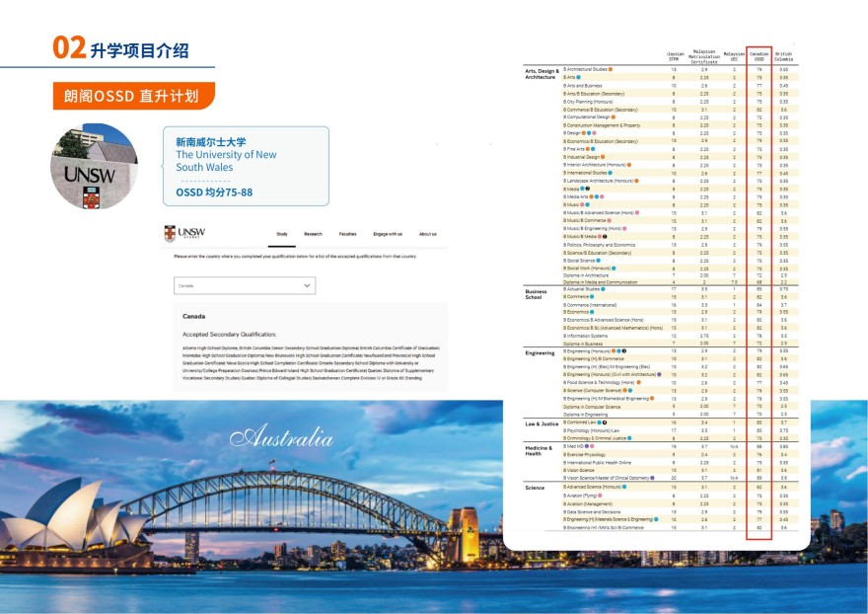The width and height of the screenshot is (868, 614).
Task: Click the Engineering faculty label
Action: click(x=540, y=353)
